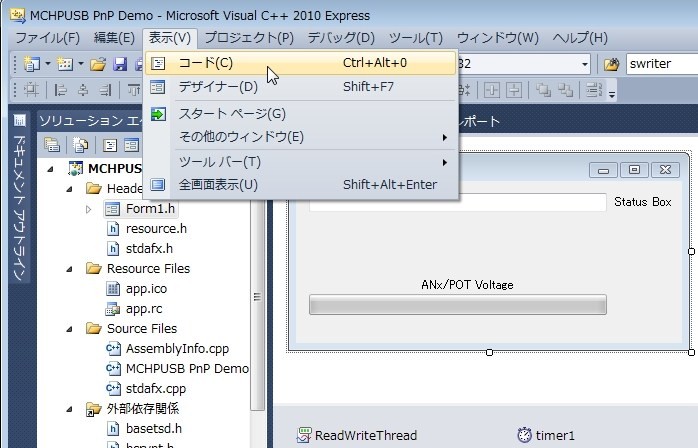Open the ウィンドウ(W) menu
The image size is (698, 448).
[x=498, y=38]
